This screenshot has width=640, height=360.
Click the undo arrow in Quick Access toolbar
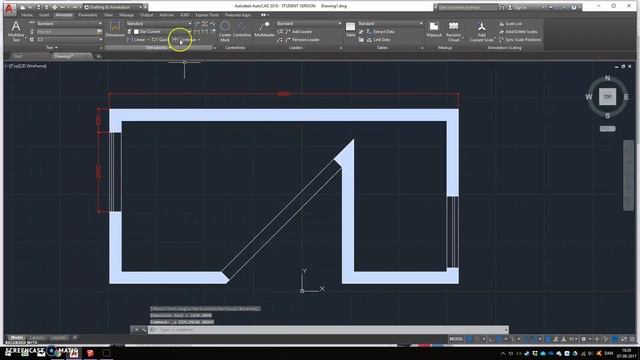[x=62, y=7]
